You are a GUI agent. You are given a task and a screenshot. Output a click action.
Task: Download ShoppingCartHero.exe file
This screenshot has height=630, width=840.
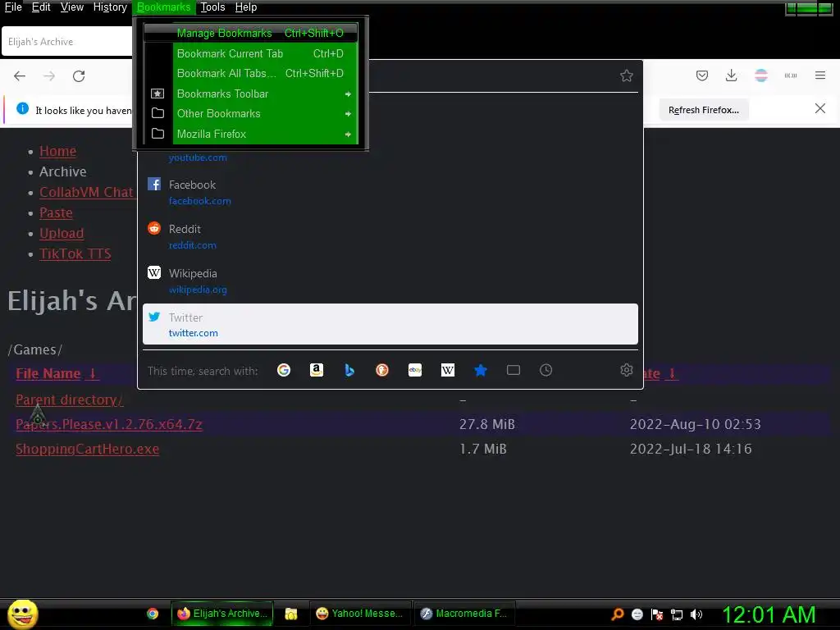[x=87, y=449]
